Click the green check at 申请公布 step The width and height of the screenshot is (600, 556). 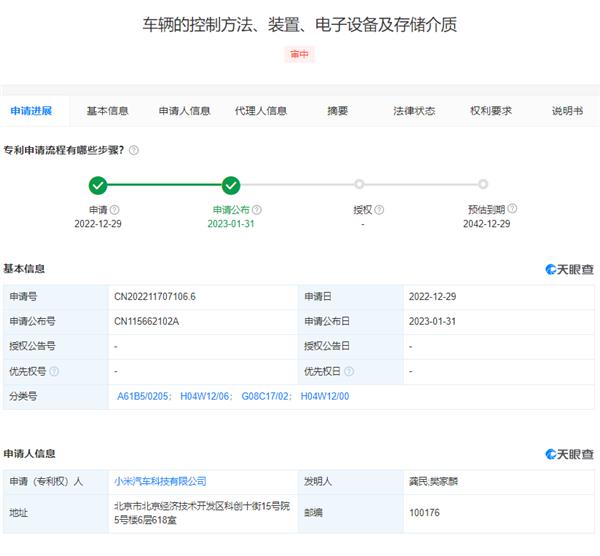click(231, 186)
